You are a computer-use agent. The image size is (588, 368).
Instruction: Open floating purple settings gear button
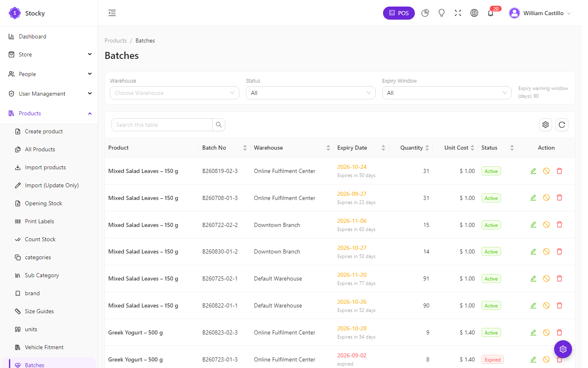(563, 349)
